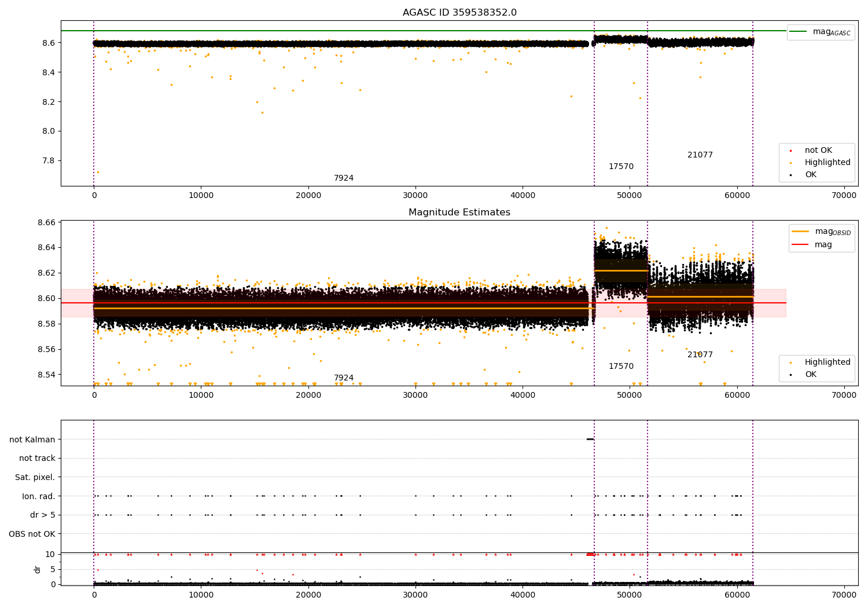Click the 'Sat. pixel.' axis label
This screenshot has height=608, width=868.
[35, 477]
